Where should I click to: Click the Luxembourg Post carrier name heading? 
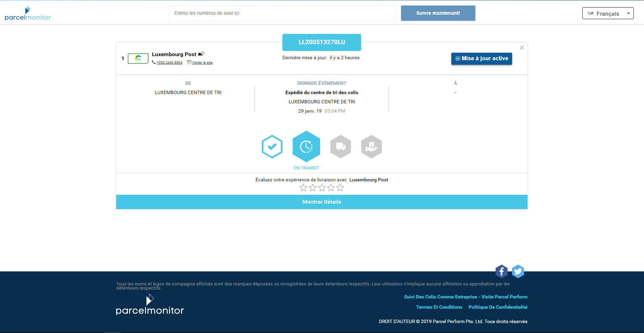174,54
